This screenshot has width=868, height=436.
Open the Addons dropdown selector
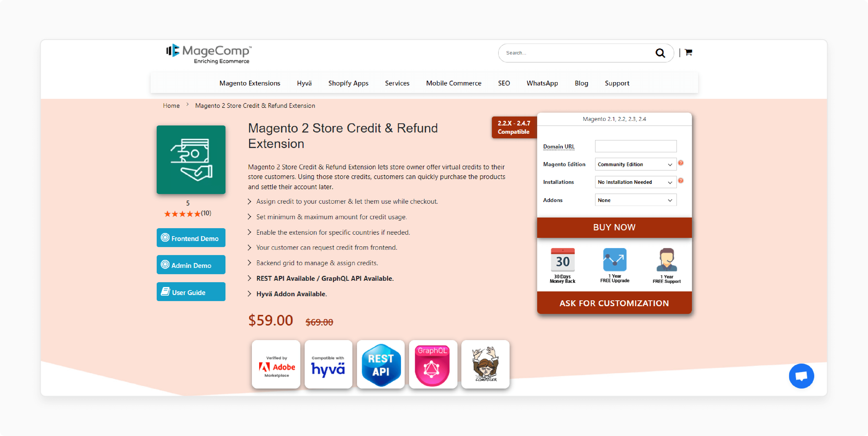coord(635,200)
